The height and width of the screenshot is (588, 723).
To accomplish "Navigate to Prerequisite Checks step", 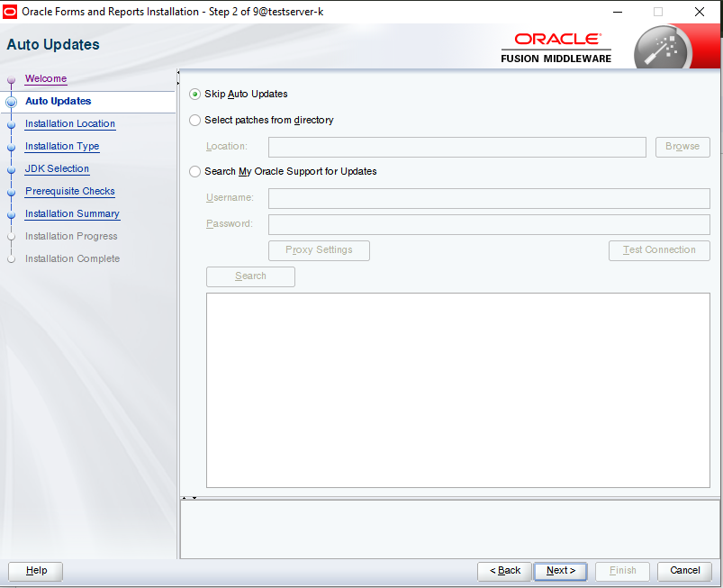I will (x=69, y=192).
